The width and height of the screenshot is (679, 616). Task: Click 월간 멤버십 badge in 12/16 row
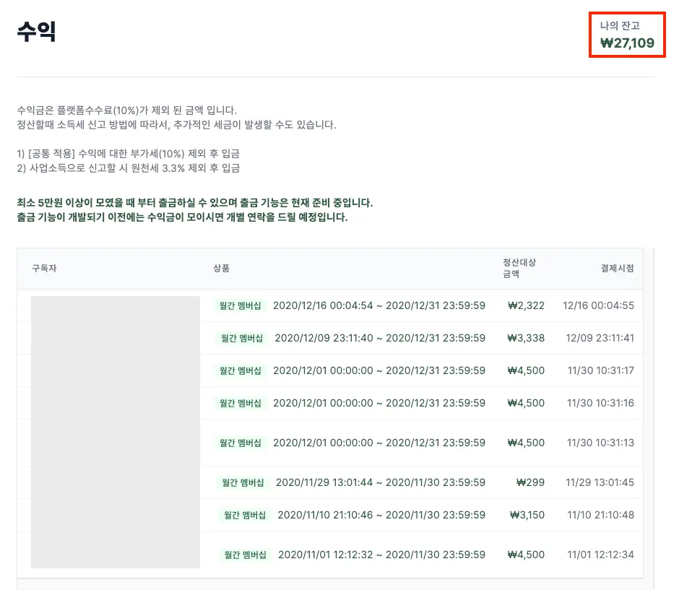(x=241, y=305)
